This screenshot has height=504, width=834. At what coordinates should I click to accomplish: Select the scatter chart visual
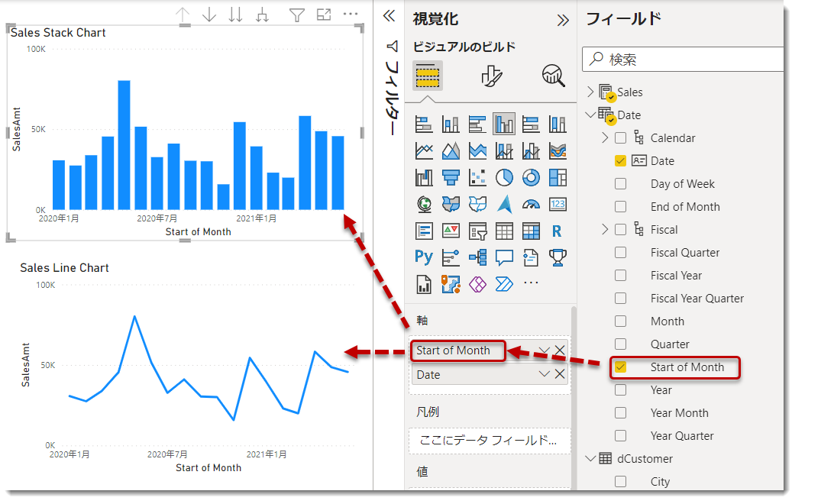pos(477,178)
